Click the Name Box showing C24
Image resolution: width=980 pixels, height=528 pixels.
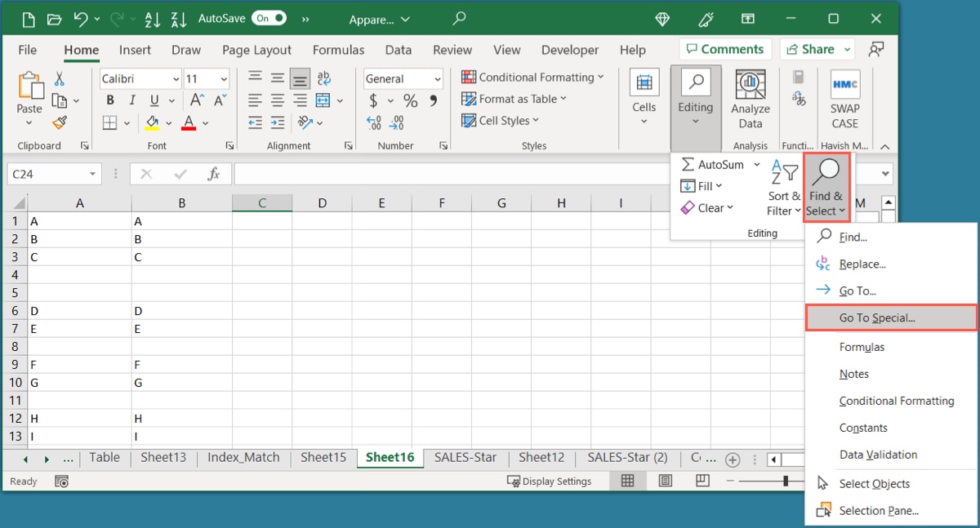pos(47,174)
